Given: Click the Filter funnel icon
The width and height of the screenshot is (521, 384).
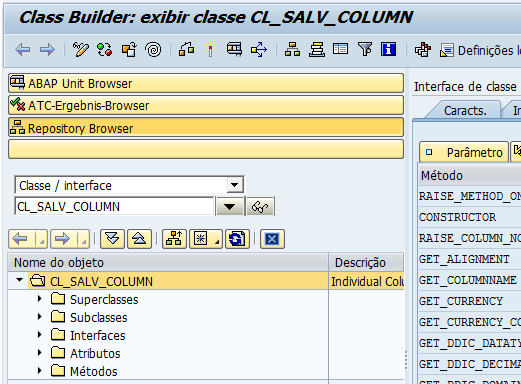Looking at the screenshot, I should coord(365,49).
